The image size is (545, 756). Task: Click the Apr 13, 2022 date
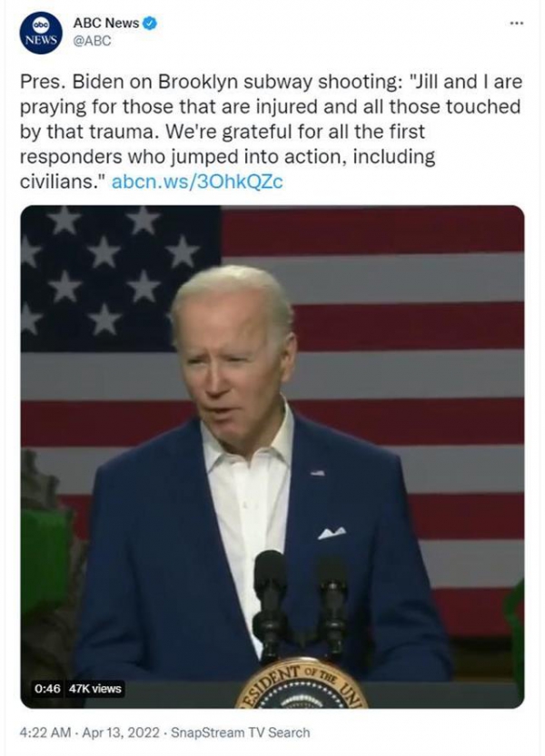[x=121, y=732]
